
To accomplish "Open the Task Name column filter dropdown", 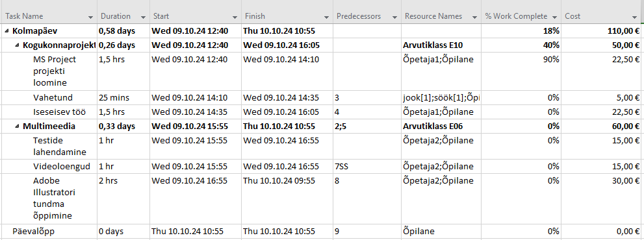I will (x=90, y=17).
